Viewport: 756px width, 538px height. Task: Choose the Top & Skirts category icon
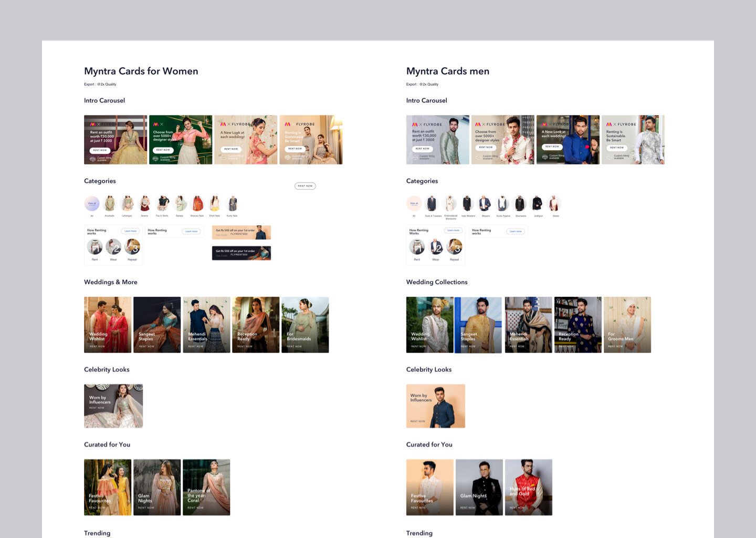(x=162, y=203)
